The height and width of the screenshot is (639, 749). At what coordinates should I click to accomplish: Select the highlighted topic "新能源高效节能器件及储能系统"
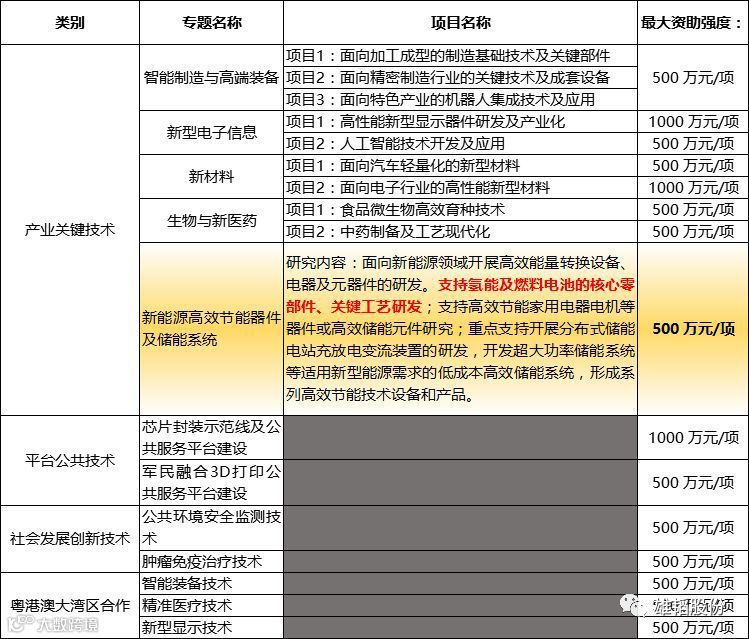[212, 329]
